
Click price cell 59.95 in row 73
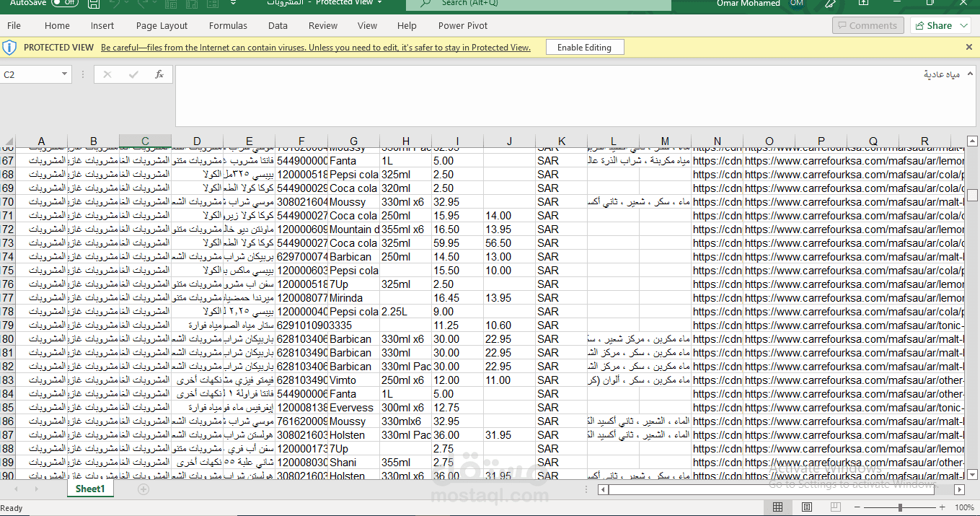click(457, 243)
